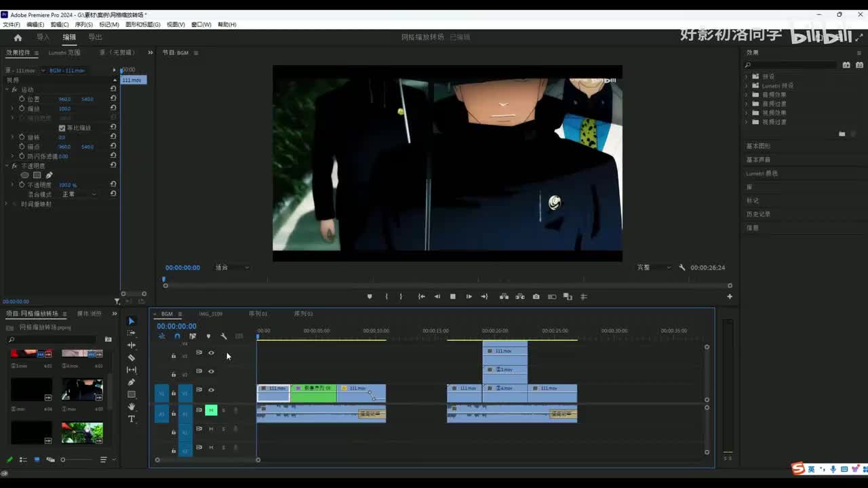This screenshot has height=488, width=868.
Task: Open the 完整 playback resolution dropdown
Action: click(653, 268)
